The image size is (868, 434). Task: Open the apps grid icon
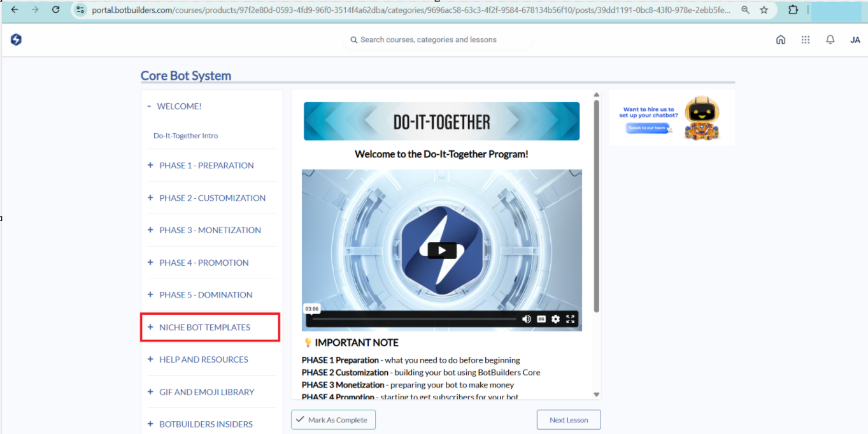click(x=806, y=40)
